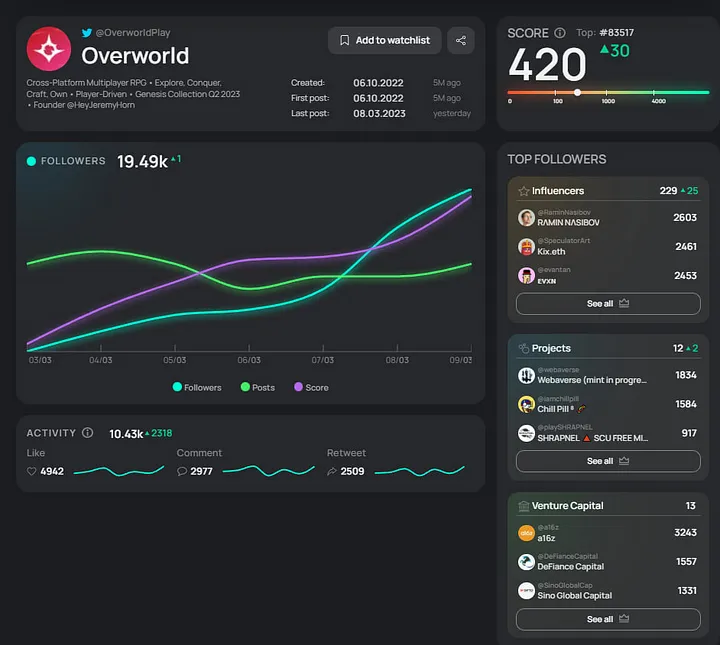This screenshot has width=720, height=645.
Task: Expand Projects list with See all
Action: coord(607,461)
